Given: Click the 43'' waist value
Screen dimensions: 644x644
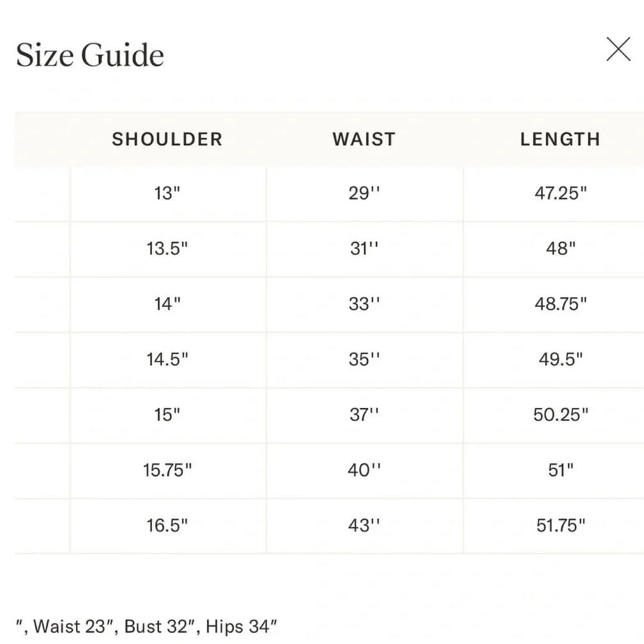Looking at the screenshot, I should 365,526.
